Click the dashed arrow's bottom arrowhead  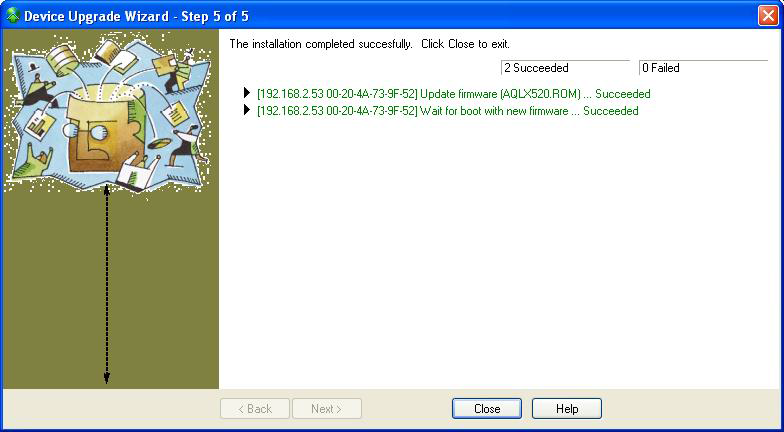click(106, 378)
